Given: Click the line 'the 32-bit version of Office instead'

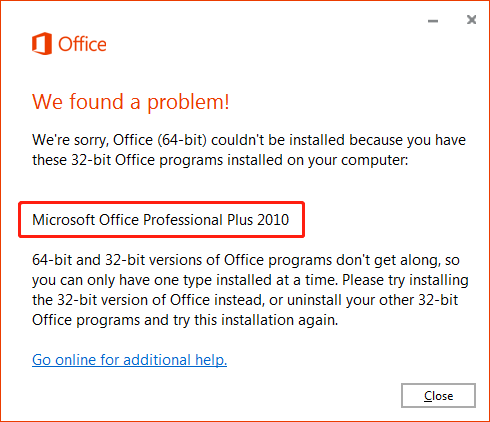Looking at the screenshot, I should tap(245, 300).
